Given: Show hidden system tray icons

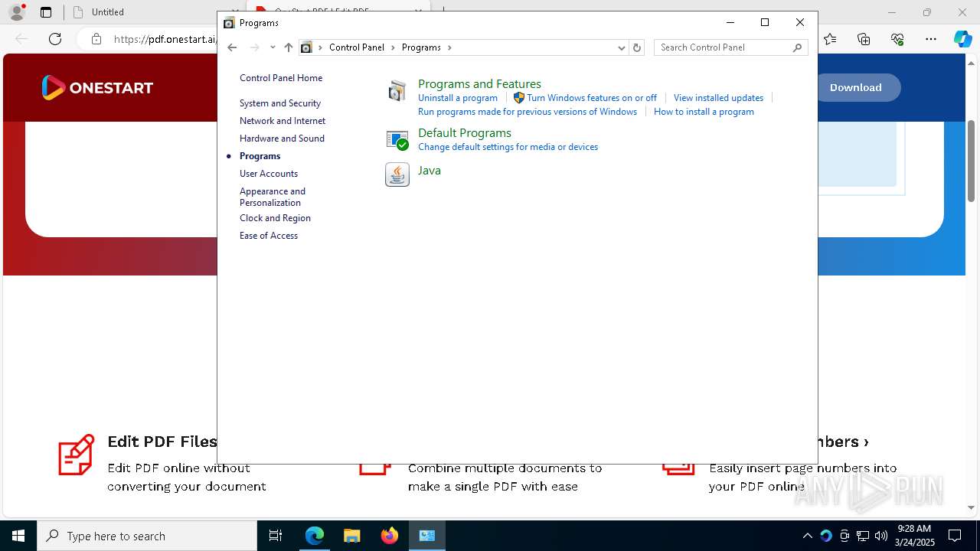Looking at the screenshot, I should coord(807,536).
